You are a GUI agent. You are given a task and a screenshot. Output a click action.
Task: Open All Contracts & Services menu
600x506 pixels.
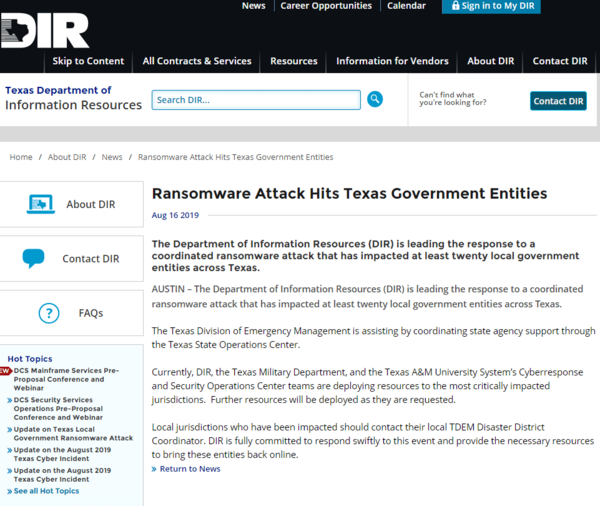(197, 61)
